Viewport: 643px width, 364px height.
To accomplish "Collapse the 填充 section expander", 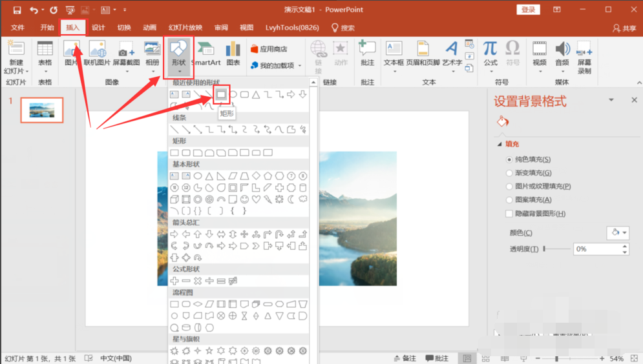I will [x=499, y=144].
